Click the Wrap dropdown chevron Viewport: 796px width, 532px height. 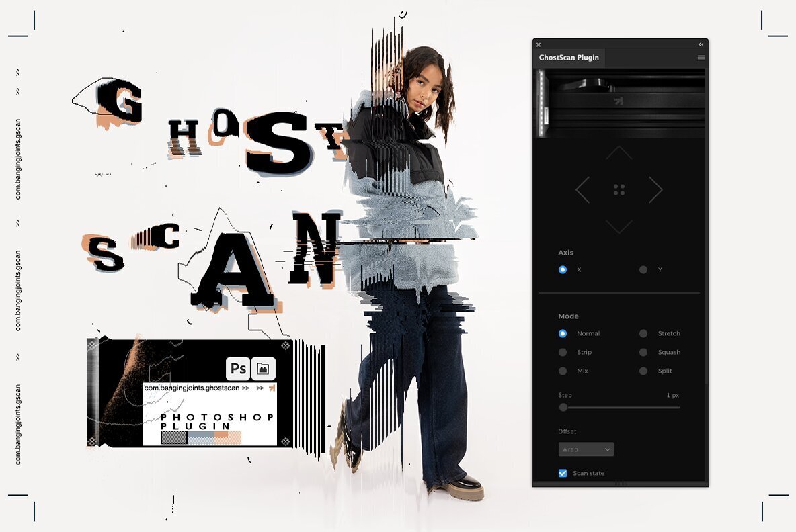click(607, 449)
